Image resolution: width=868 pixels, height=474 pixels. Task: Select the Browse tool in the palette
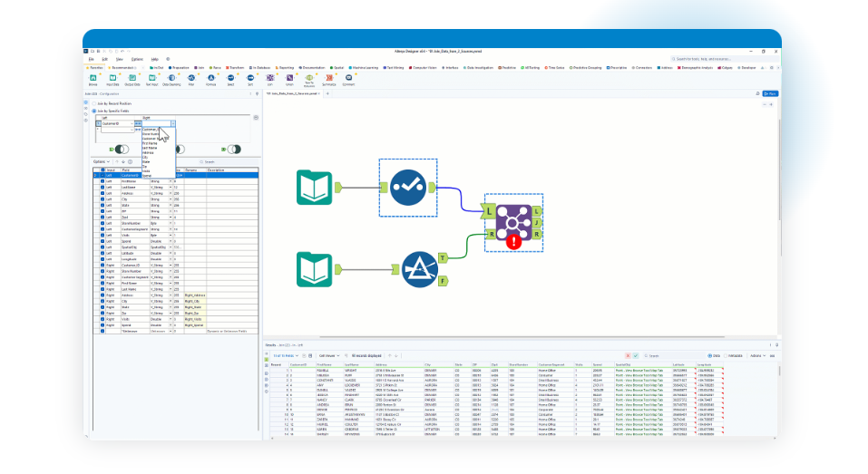[93, 80]
